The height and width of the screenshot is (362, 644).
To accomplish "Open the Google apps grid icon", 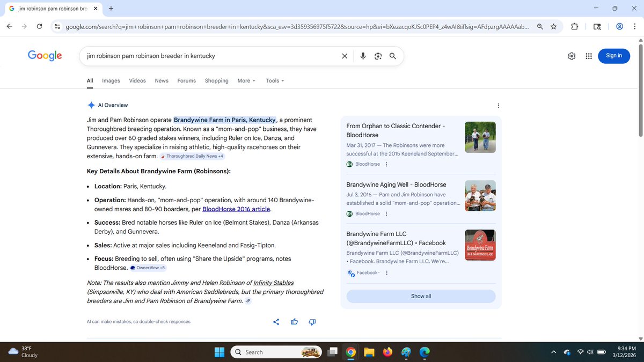I will coord(589,56).
